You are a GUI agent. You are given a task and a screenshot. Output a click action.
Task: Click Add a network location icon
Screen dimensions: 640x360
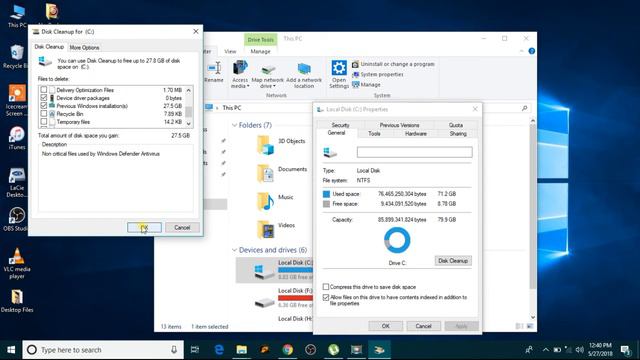pos(304,76)
